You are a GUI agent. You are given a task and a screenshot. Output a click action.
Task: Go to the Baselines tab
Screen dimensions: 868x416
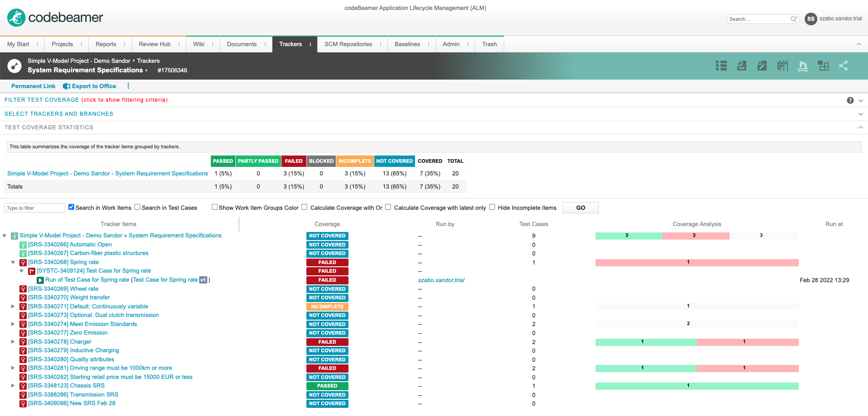coord(407,44)
